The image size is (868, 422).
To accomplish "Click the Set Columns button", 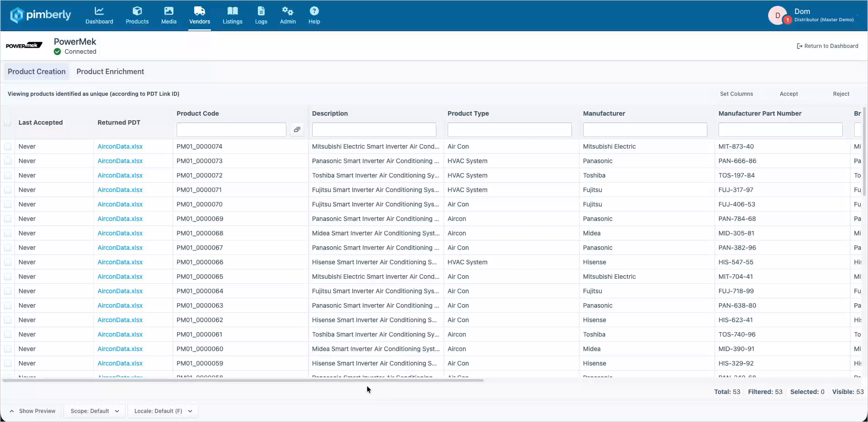I will pyautogui.click(x=736, y=94).
